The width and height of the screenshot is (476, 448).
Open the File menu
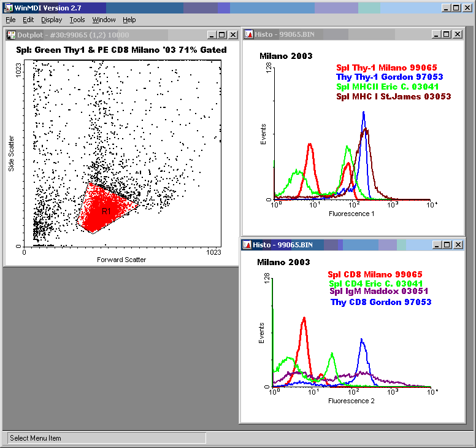click(x=10, y=20)
